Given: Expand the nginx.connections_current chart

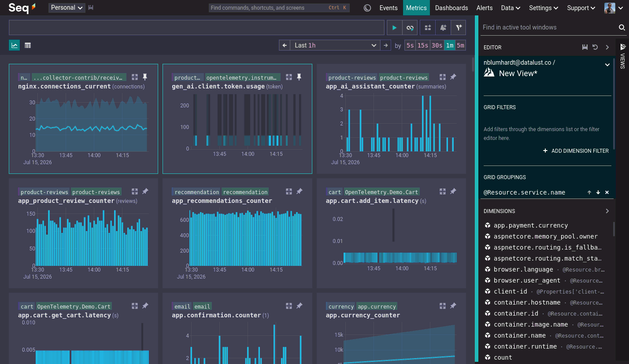Looking at the screenshot, I should pyautogui.click(x=135, y=77).
